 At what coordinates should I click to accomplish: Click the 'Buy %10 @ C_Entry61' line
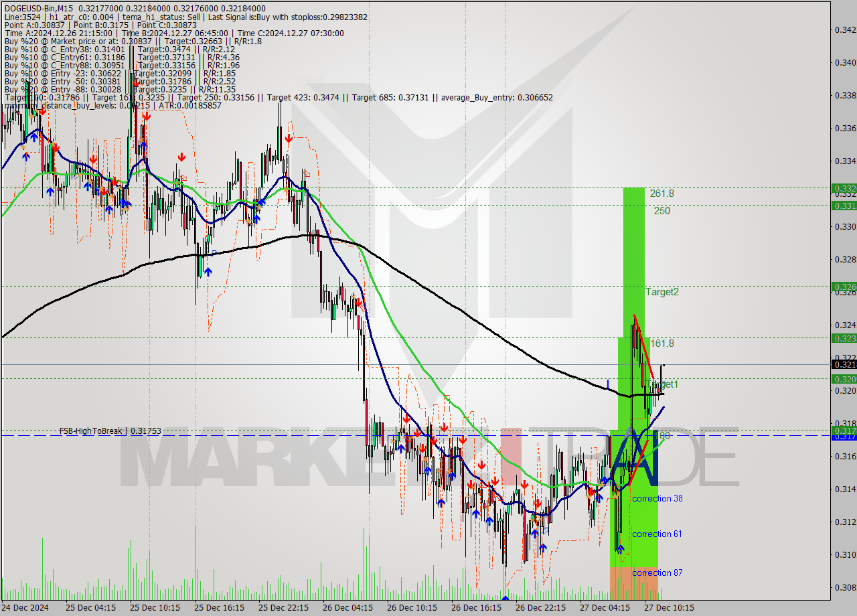pos(122,57)
